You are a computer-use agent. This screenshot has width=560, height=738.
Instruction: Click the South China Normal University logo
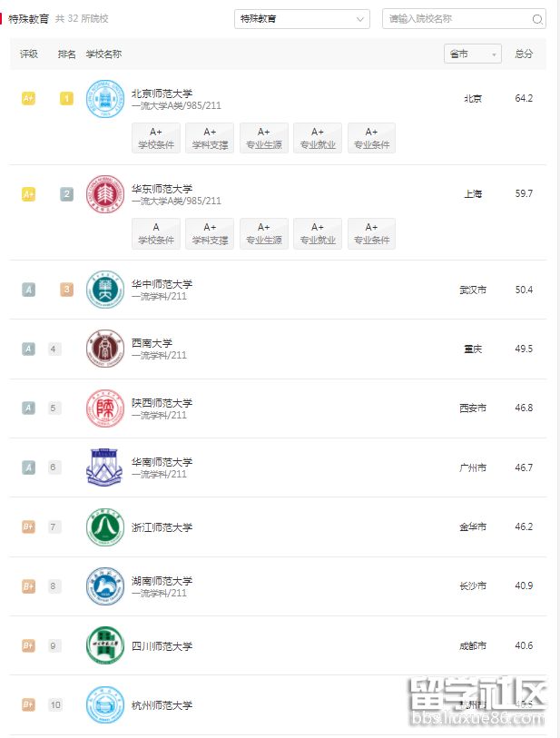point(104,467)
